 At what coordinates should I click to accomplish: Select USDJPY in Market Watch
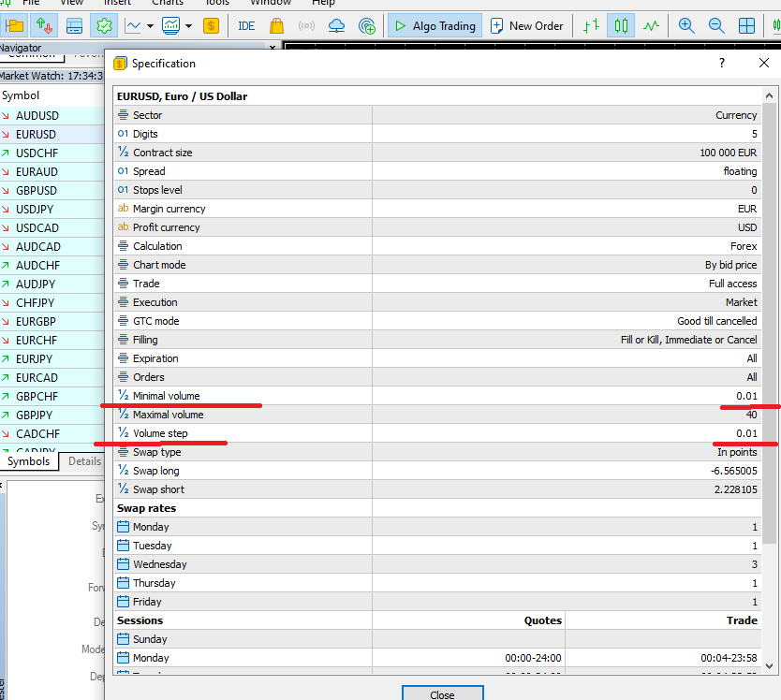pyautogui.click(x=52, y=209)
